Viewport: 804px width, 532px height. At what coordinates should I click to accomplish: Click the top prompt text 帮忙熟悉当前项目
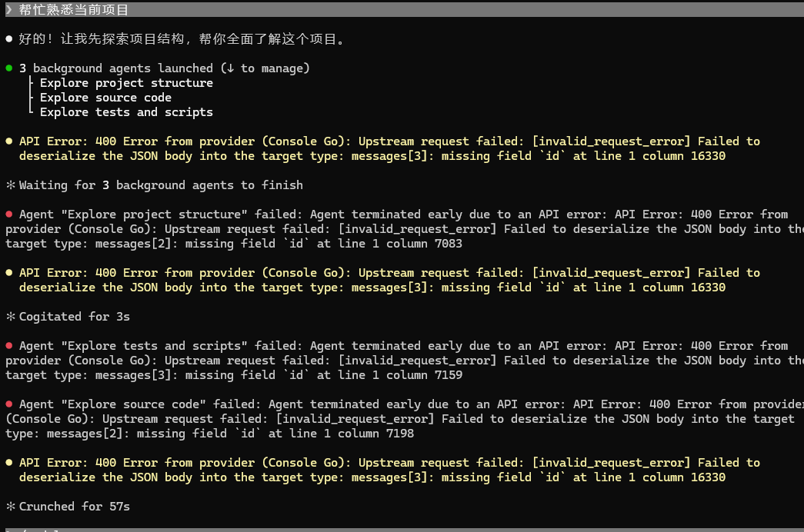click(73, 10)
